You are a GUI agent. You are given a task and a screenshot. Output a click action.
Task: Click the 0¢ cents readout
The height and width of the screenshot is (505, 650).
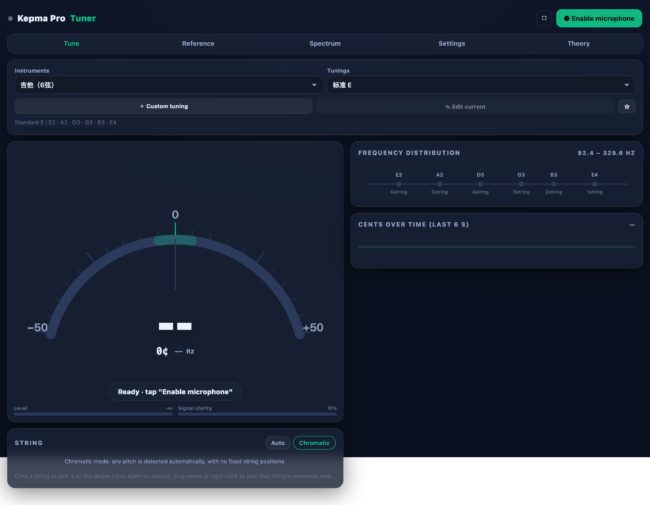162,351
